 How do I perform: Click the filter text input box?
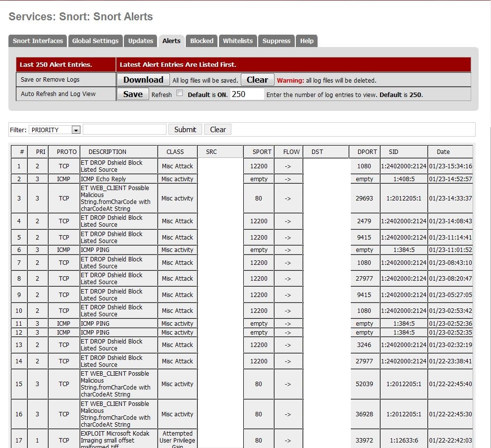125,130
